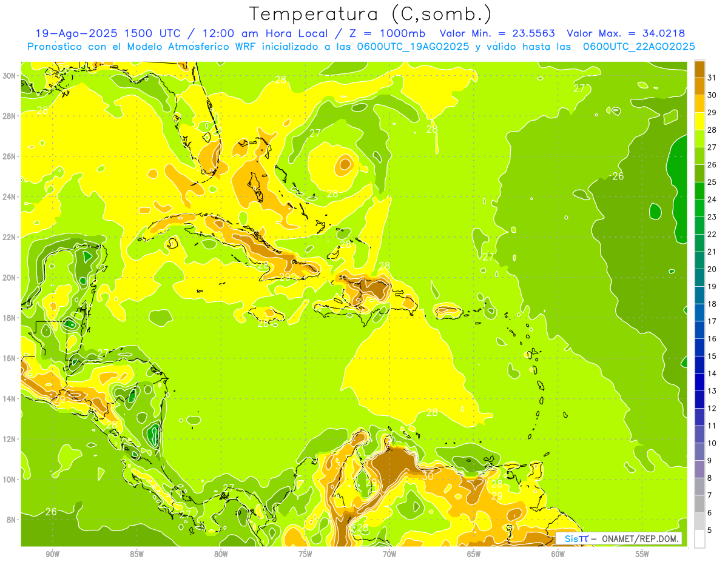This screenshot has height=562, width=728.
Task: Click the colorbar label '20'
Action: (712, 269)
